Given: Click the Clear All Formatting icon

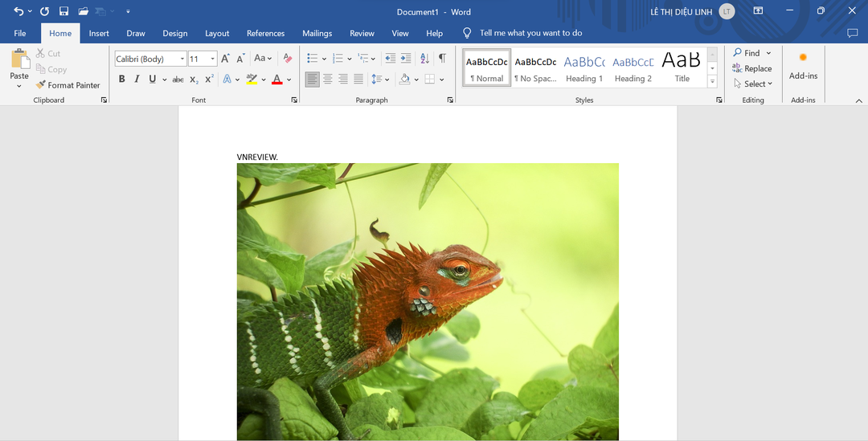Looking at the screenshot, I should coord(288,59).
